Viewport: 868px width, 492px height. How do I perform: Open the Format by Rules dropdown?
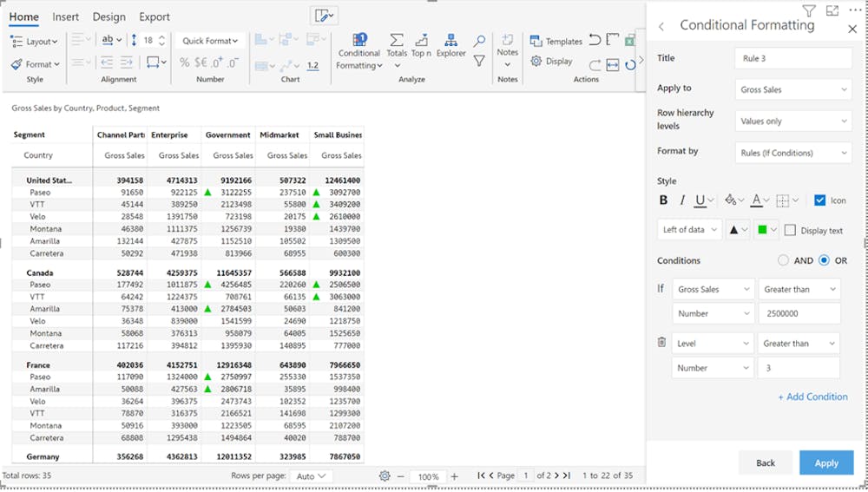(793, 153)
